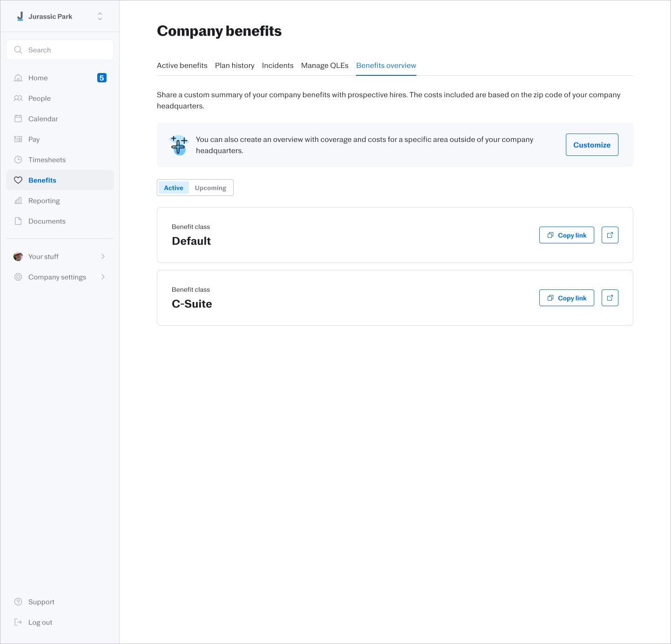Select the Reporting chart icon
The width and height of the screenshot is (671, 644).
18,201
